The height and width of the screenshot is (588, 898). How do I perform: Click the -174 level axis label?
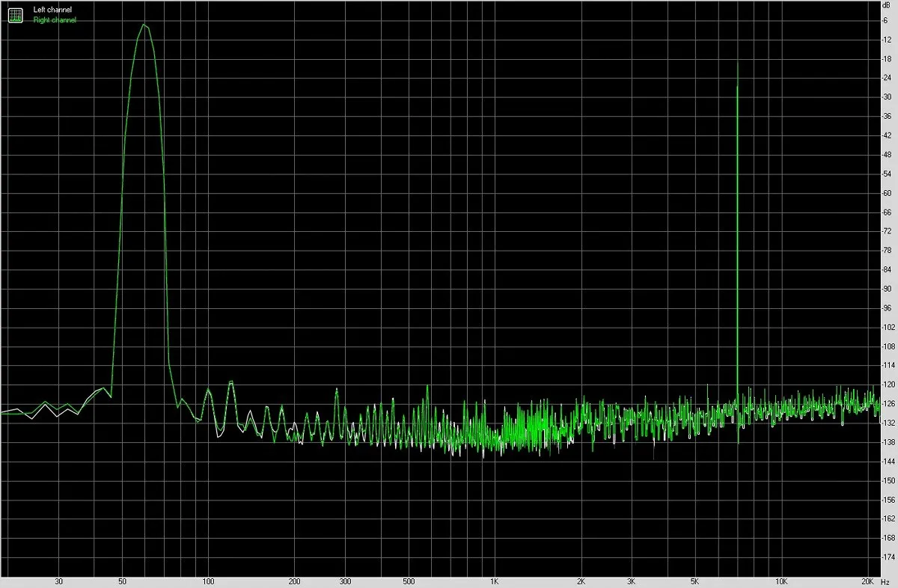point(889,557)
